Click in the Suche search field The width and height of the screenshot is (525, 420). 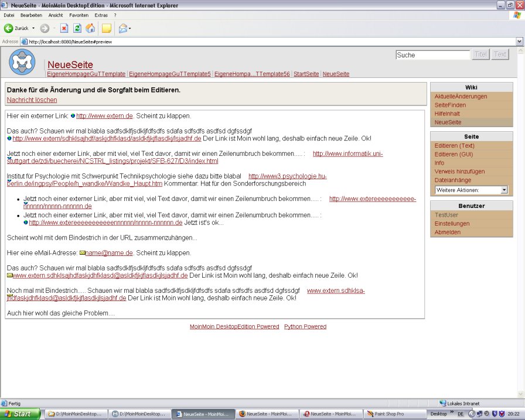(432, 55)
